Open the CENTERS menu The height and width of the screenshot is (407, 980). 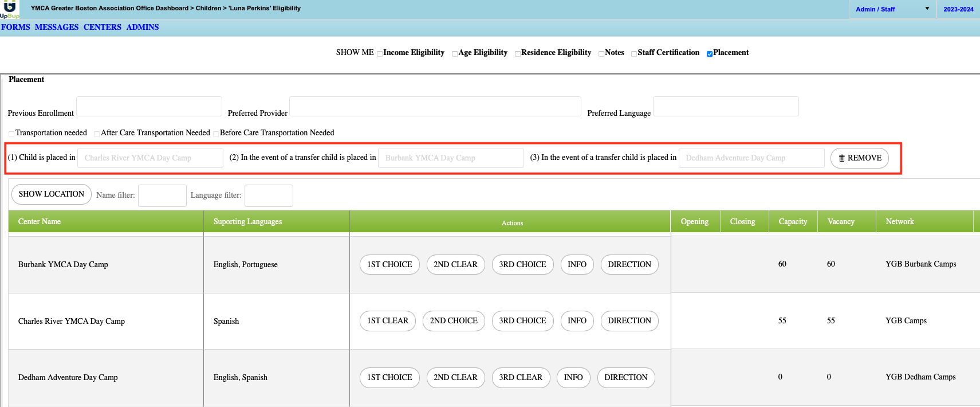(x=103, y=27)
